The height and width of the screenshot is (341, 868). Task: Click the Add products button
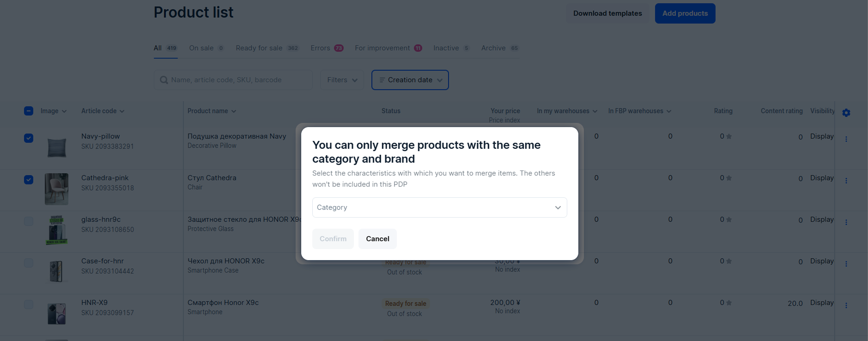pyautogui.click(x=685, y=13)
